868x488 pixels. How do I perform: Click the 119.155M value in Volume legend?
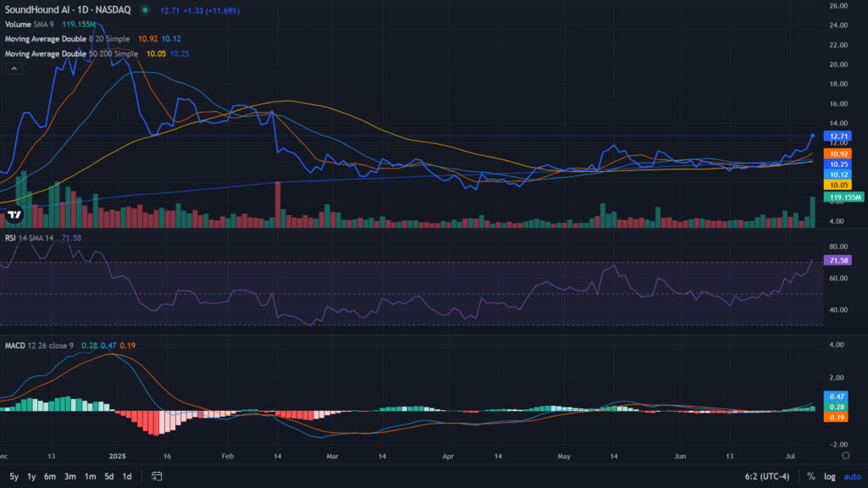point(79,25)
